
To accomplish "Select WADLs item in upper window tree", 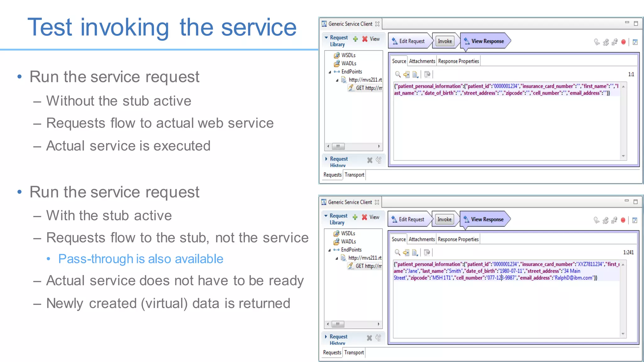I will point(345,63).
